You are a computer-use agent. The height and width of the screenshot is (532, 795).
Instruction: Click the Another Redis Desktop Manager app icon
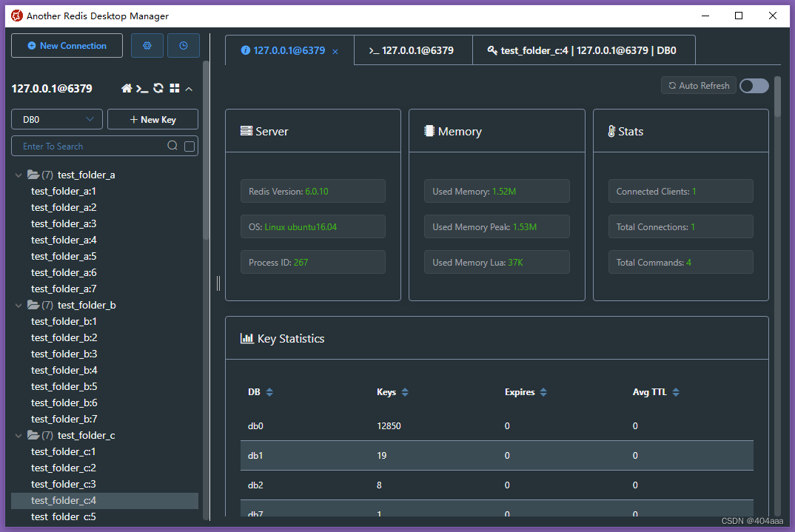pos(17,16)
